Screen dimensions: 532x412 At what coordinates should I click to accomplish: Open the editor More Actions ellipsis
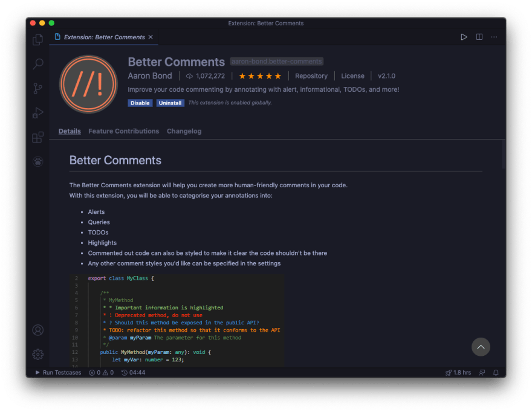pyautogui.click(x=494, y=37)
